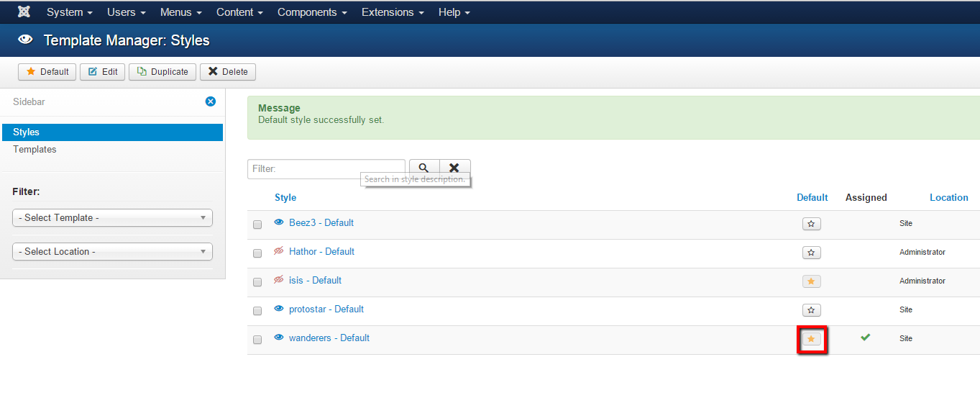
Task: Open the Menus menu
Action: [x=181, y=12]
